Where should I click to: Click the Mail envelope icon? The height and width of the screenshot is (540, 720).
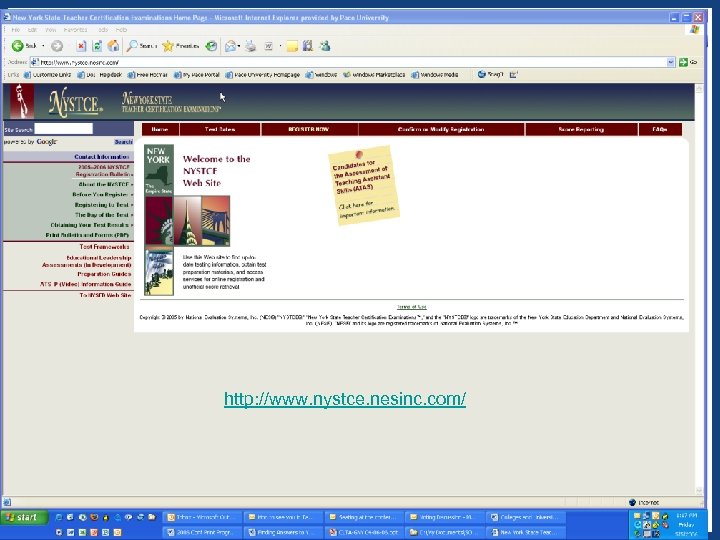tap(230, 46)
